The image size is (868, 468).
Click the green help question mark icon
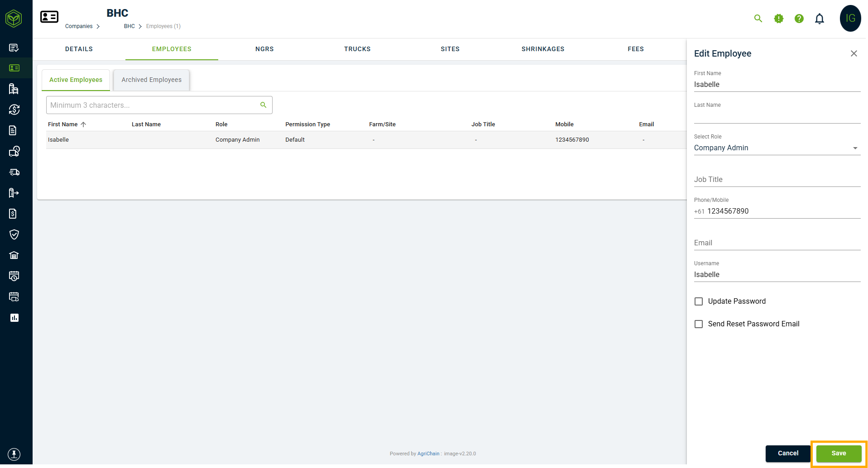(x=799, y=19)
